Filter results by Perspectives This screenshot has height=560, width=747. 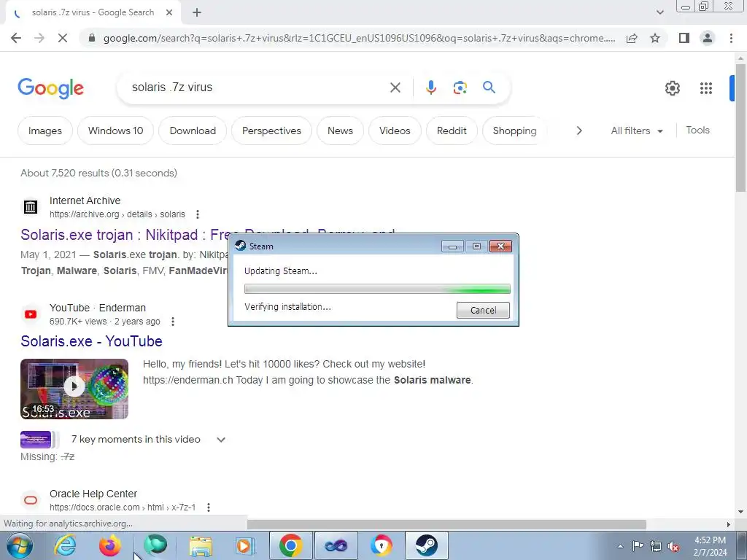point(271,131)
